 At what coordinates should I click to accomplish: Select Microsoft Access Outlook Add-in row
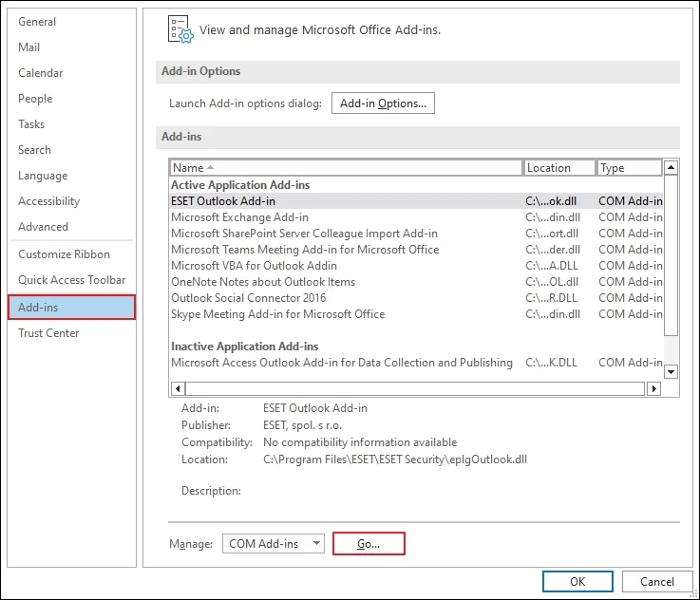click(x=416, y=363)
